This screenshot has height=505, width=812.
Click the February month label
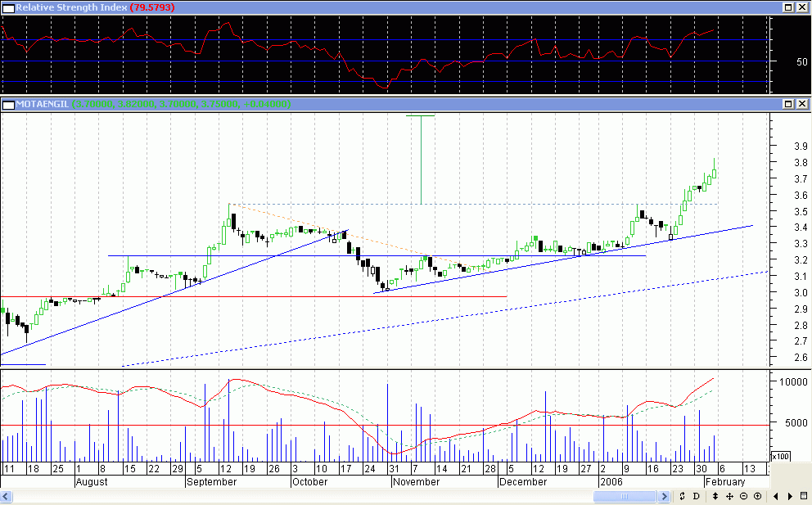click(x=725, y=482)
